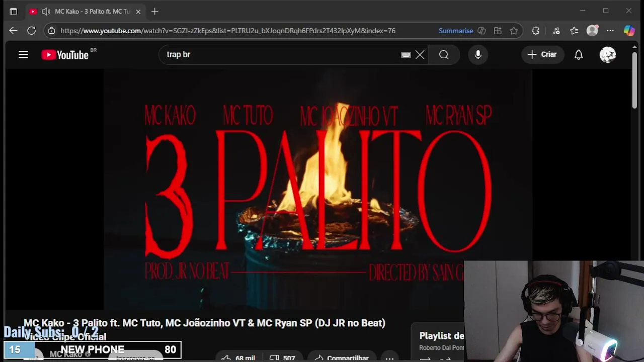The height and width of the screenshot is (362, 644).
Task: Open the on-screen keyboard in search box
Action: [406, 55]
